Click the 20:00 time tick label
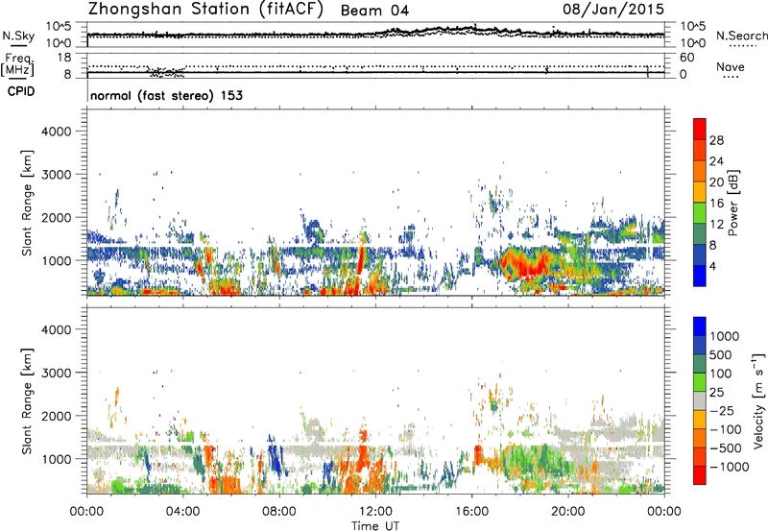This screenshot has width=768, height=532. pyautogui.click(x=567, y=512)
